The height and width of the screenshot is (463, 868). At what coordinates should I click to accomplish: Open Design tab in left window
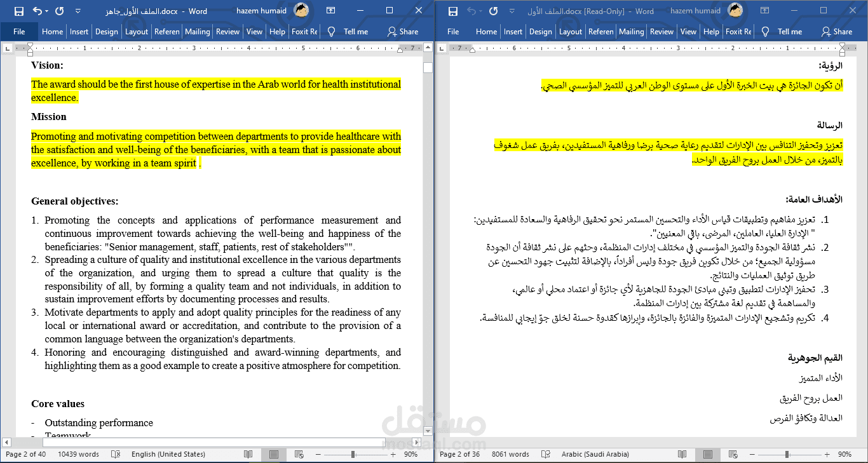click(x=107, y=31)
